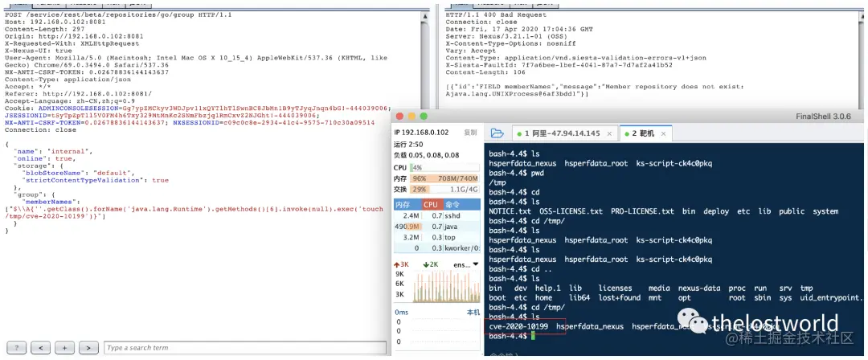868x360 pixels.
Task: Click the 内存 96% usage bar
Action: tap(444, 178)
